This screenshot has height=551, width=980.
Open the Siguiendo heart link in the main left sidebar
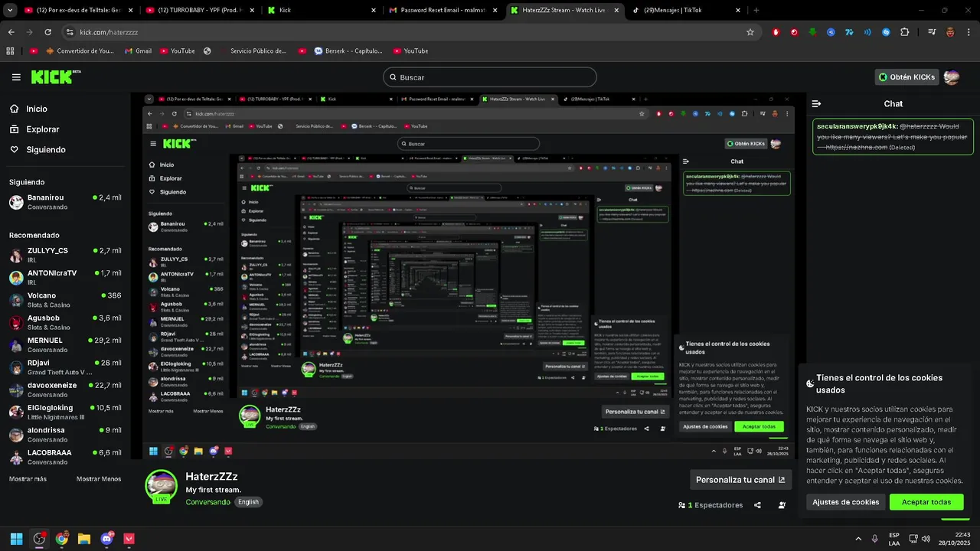click(x=38, y=150)
